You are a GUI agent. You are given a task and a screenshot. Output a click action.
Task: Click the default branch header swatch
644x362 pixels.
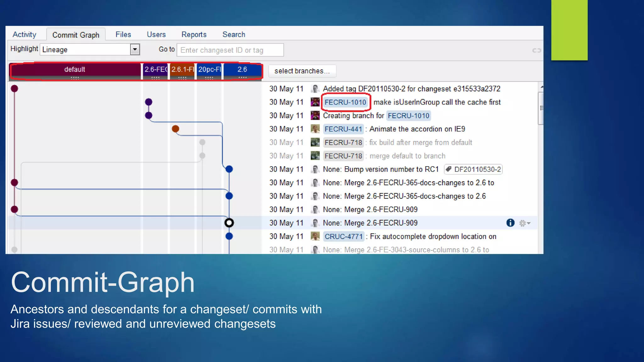click(75, 70)
